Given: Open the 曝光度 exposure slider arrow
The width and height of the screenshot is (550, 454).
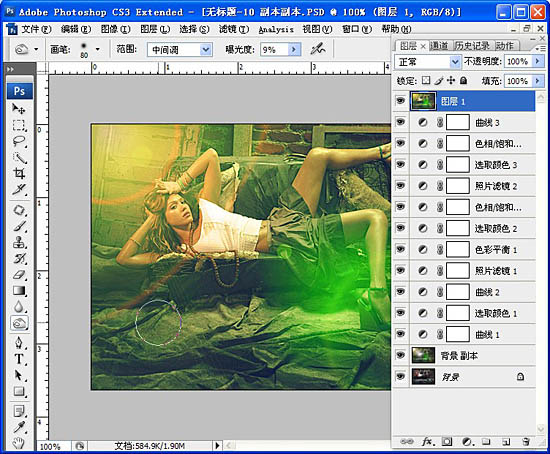Looking at the screenshot, I should tap(295, 50).
